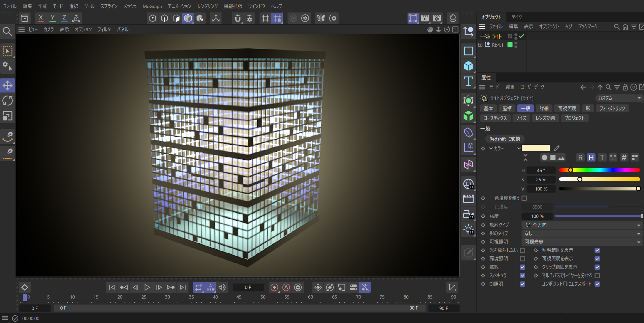Expand the Rb4.1 object tree

[x=480, y=45]
